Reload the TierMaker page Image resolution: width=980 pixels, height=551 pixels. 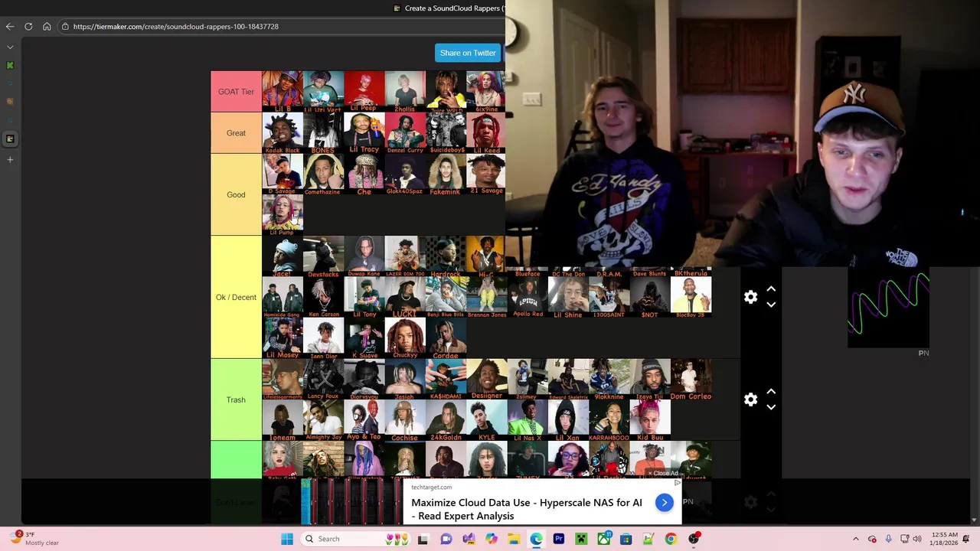(x=28, y=26)
